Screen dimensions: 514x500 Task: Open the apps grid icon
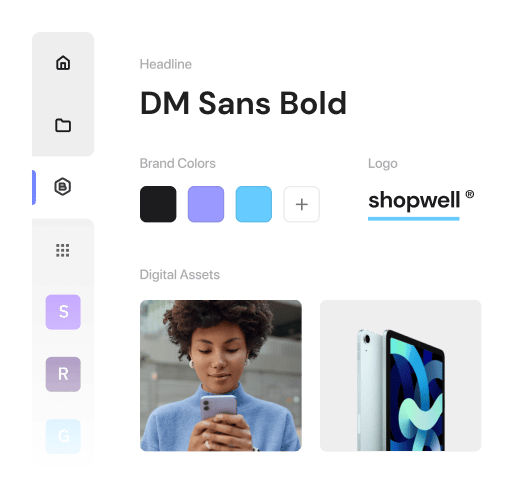tap(63, 250)
